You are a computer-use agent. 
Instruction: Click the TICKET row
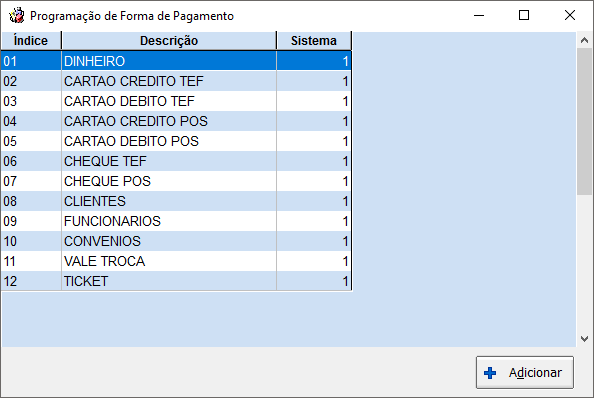(176, 281)
